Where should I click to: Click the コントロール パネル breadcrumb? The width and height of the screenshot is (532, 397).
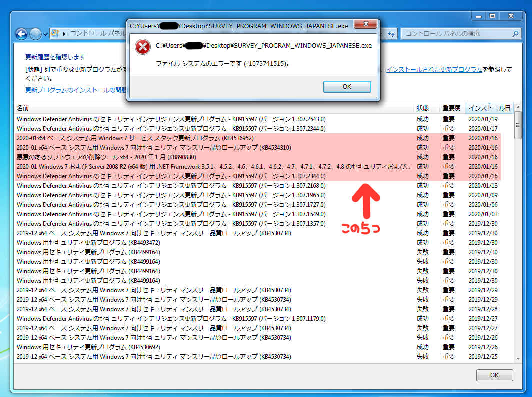[x=98, y=33]
